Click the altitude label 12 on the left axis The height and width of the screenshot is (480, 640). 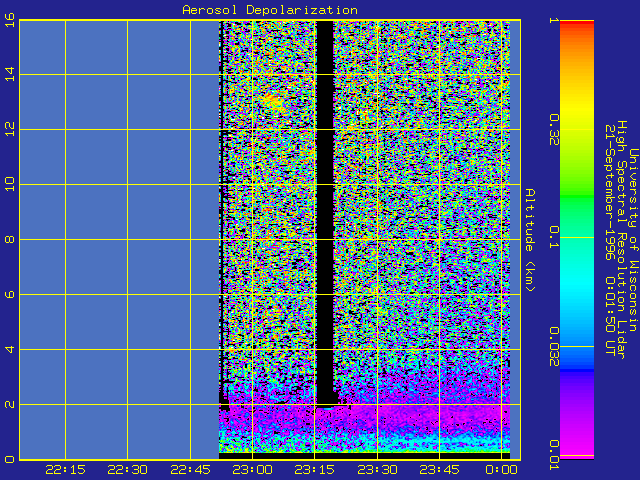[x=10, y=129]
